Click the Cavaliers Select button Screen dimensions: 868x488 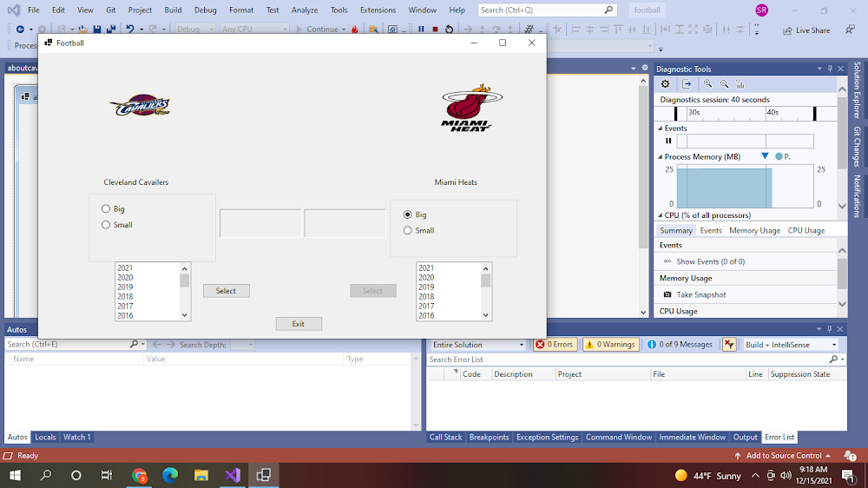pos(226,291)
